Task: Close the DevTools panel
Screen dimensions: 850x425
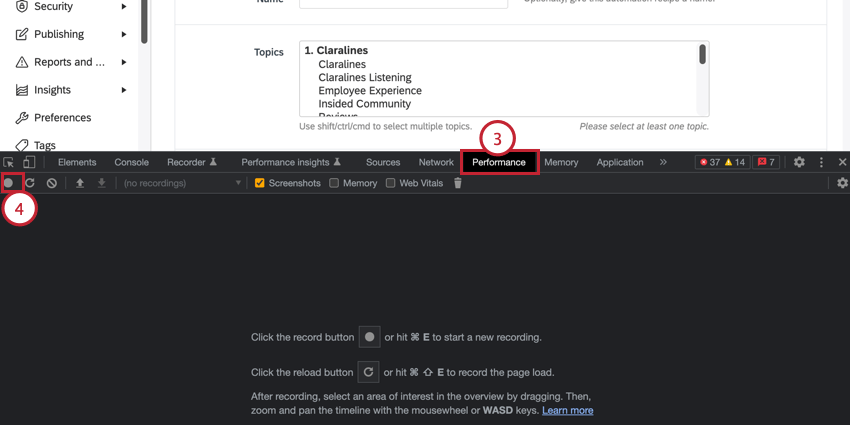Action: [842, 162]
